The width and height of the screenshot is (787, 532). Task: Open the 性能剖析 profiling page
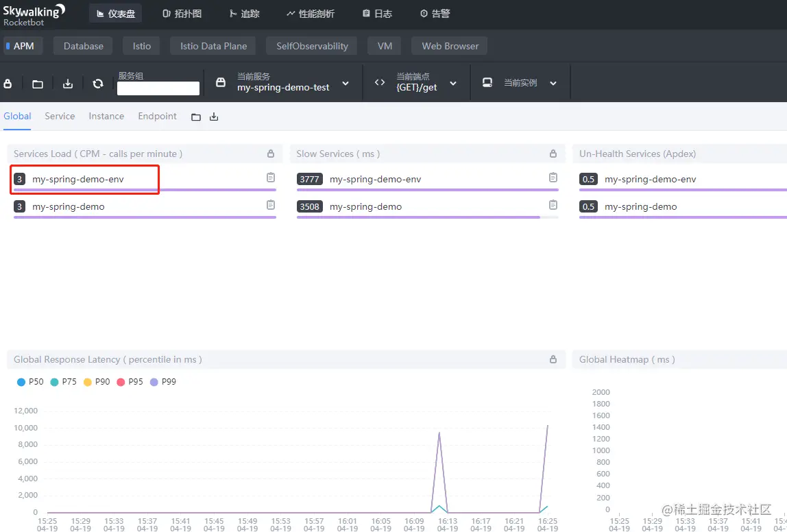pos(310,14)
